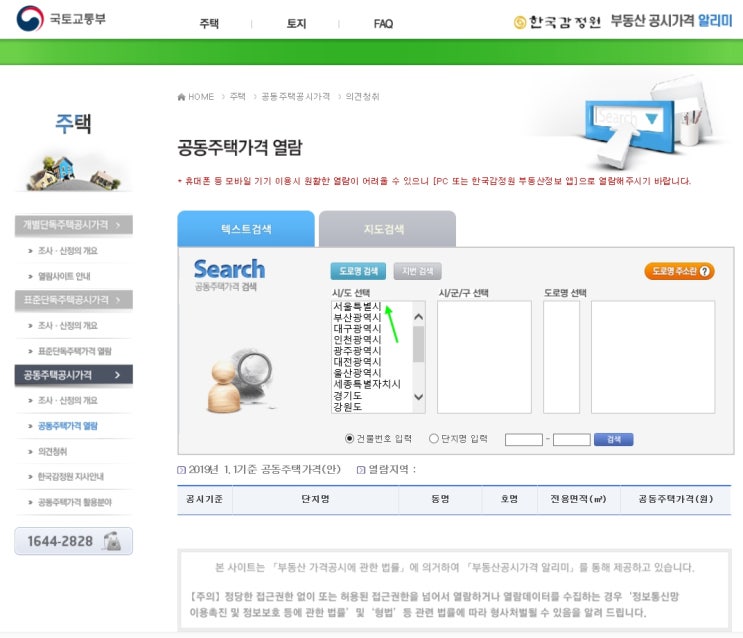Open 표준단독주택가격 열람 sidebar link

(x=74, y=351)
